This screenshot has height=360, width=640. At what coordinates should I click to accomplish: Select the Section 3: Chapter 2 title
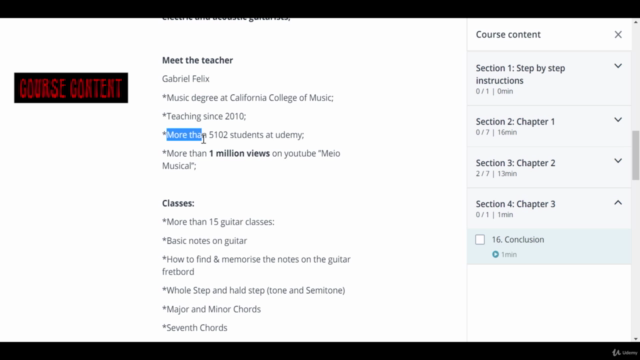[516, 163]
